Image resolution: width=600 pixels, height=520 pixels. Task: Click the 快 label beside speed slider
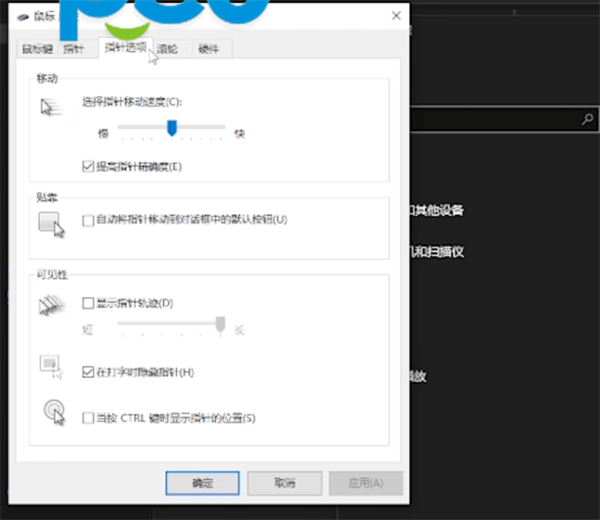coord(240,134)
